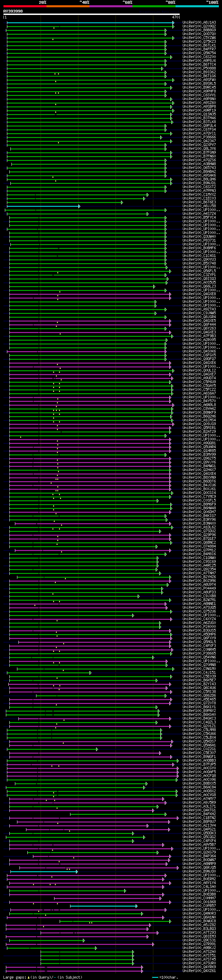The width and height of the screenshot is (222, 980).
Task: Click label UniRef100_B9NJD1
Action: point(199,183)
